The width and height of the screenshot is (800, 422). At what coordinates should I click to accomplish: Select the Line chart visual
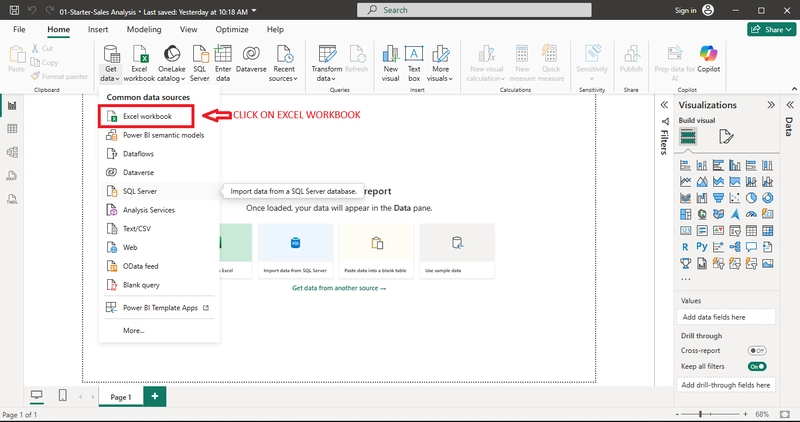tap(685, 182)
